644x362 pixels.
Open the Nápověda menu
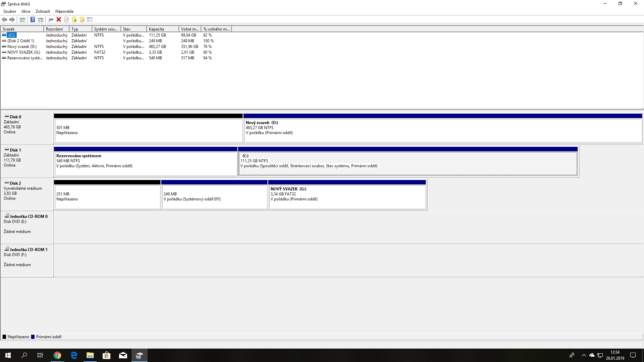64,11
